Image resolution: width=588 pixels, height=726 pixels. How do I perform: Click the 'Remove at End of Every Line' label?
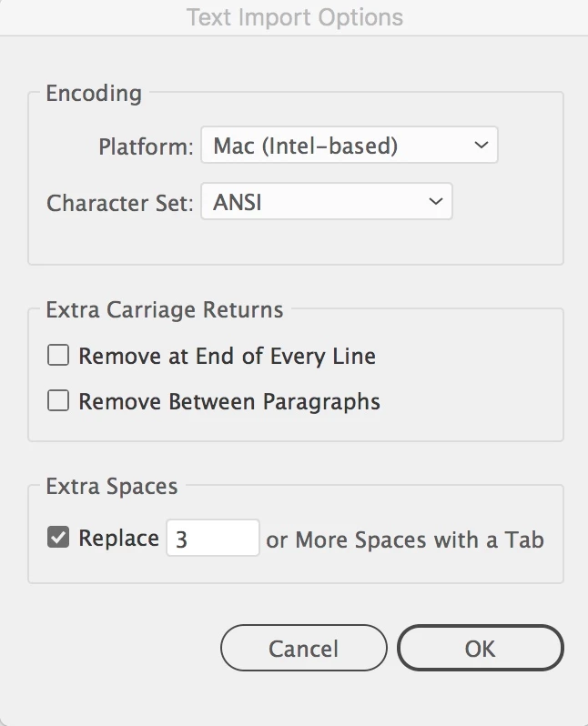pos(227,356)
